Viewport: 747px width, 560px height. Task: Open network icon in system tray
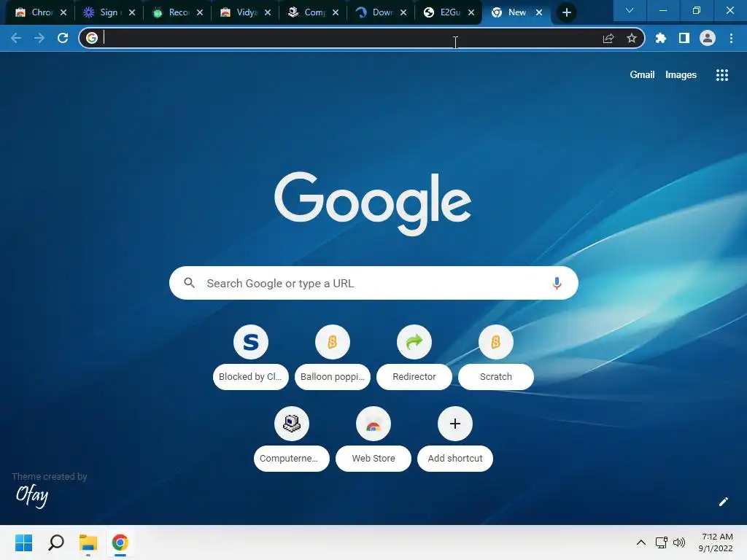click(x=661, y=542)
